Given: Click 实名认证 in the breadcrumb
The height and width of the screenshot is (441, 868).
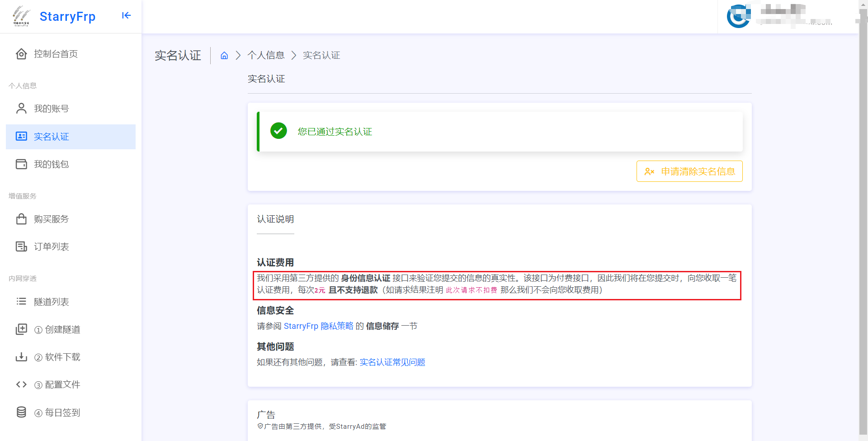Looking at the screenshot, I should click(x=321, y=55).
